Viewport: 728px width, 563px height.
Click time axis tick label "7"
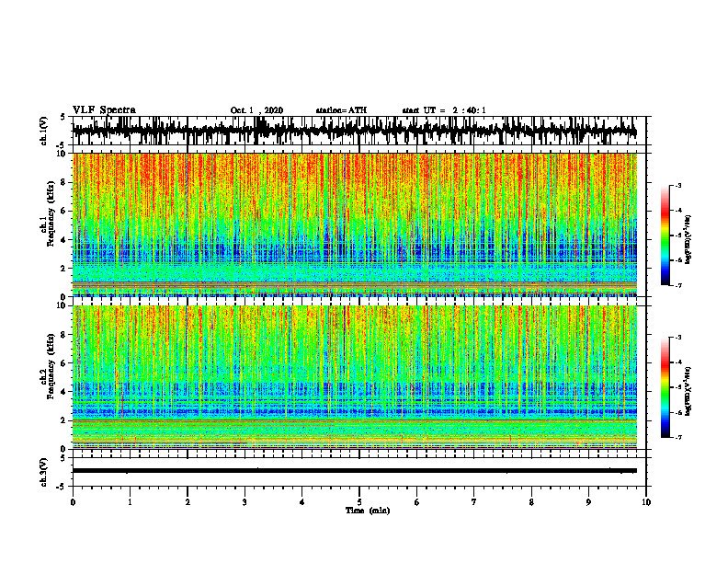pos(474,502)
